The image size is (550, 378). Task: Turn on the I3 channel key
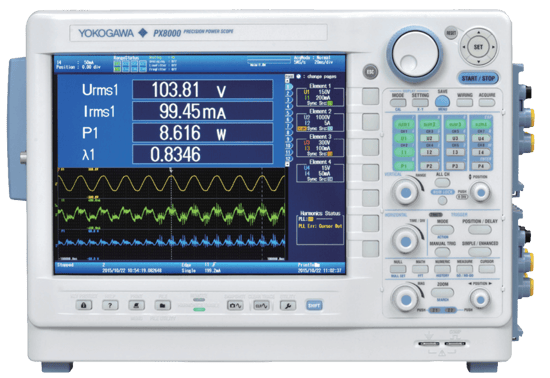tap(455, 152)
